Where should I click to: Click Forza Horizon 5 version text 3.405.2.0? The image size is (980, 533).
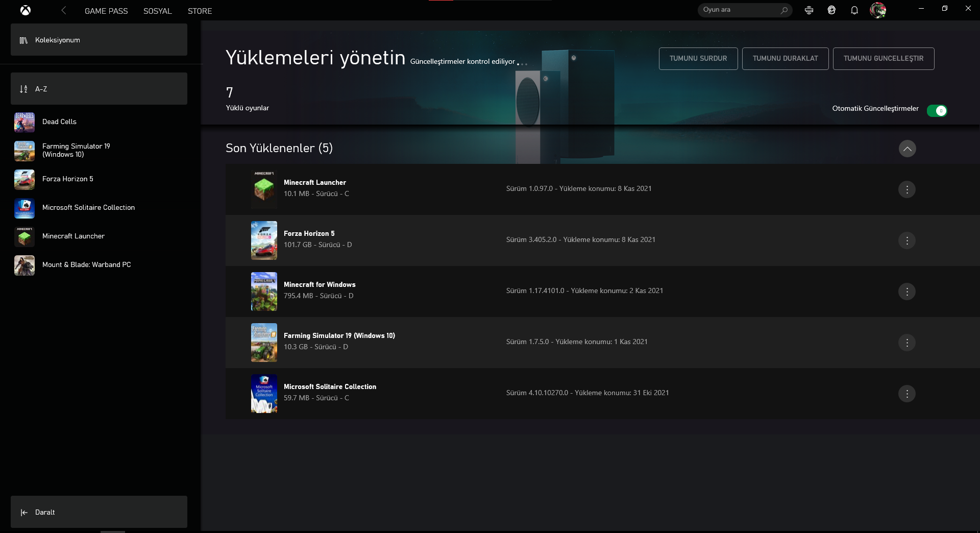581,239
